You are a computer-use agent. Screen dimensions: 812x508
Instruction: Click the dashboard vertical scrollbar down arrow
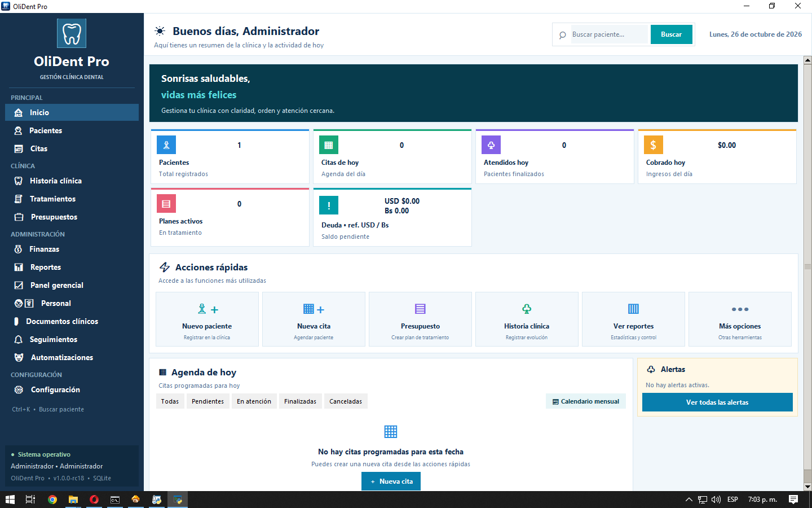click(807, 487)
